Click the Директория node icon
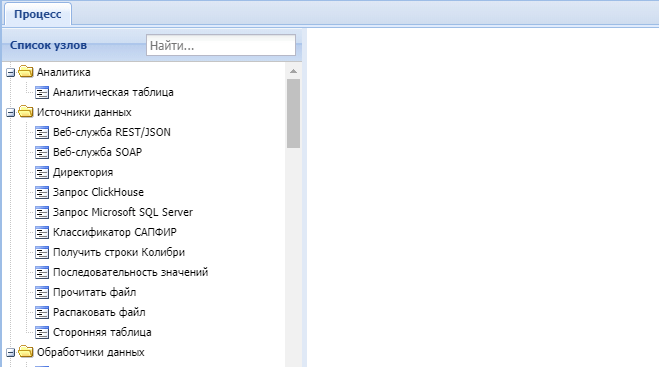The width and height of the screenshot is (659, 367). coord(42,172)
